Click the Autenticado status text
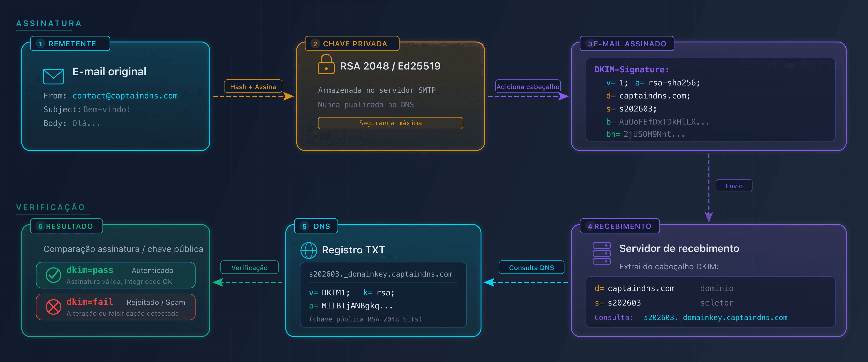Screen dimensions: 868x362 152,271
